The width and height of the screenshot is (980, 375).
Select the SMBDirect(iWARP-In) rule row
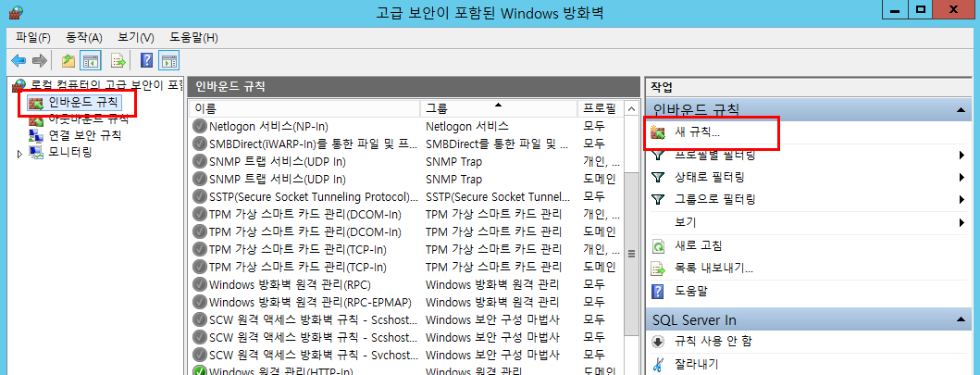pos(407,144)
